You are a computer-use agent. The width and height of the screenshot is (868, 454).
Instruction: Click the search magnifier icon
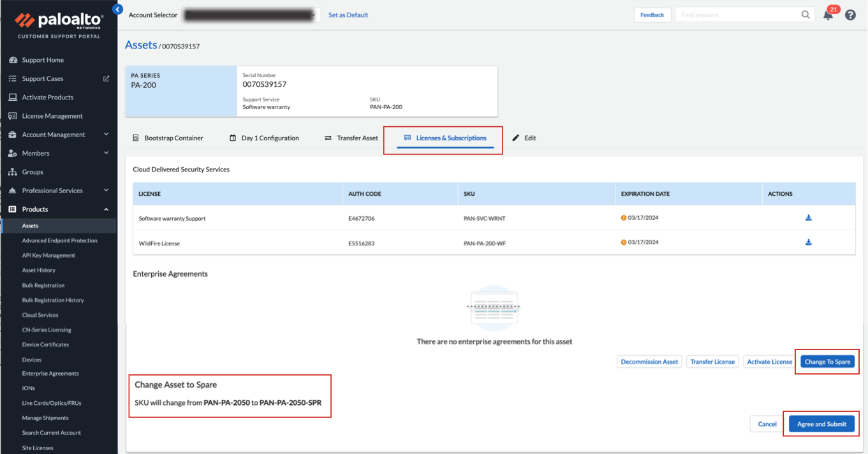click(x=805, y=15)
